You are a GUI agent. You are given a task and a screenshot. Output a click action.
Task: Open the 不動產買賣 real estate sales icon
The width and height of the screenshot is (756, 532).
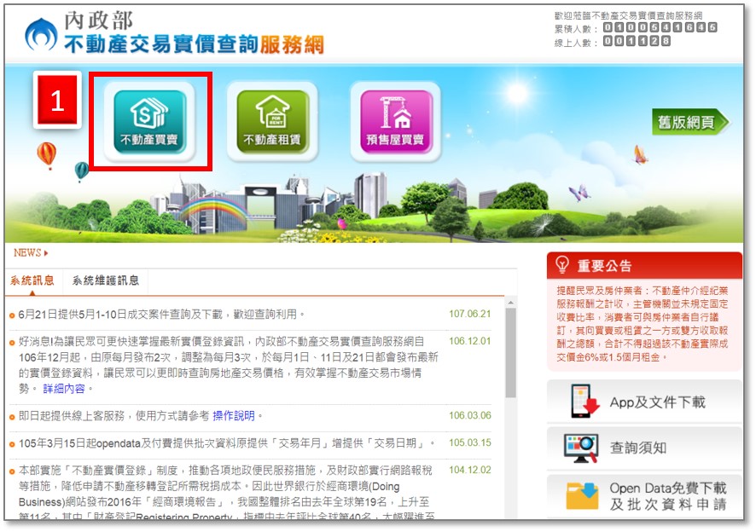[x=149, y=121]
